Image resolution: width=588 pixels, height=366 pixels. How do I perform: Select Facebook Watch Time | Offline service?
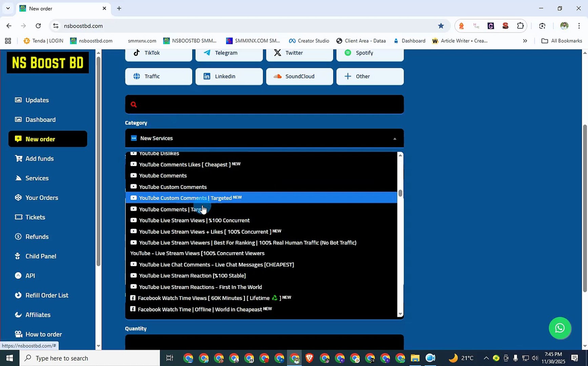[202, 309]
